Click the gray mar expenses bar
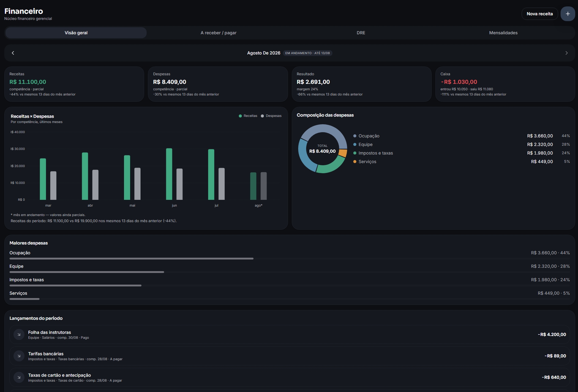 [53, 185]
